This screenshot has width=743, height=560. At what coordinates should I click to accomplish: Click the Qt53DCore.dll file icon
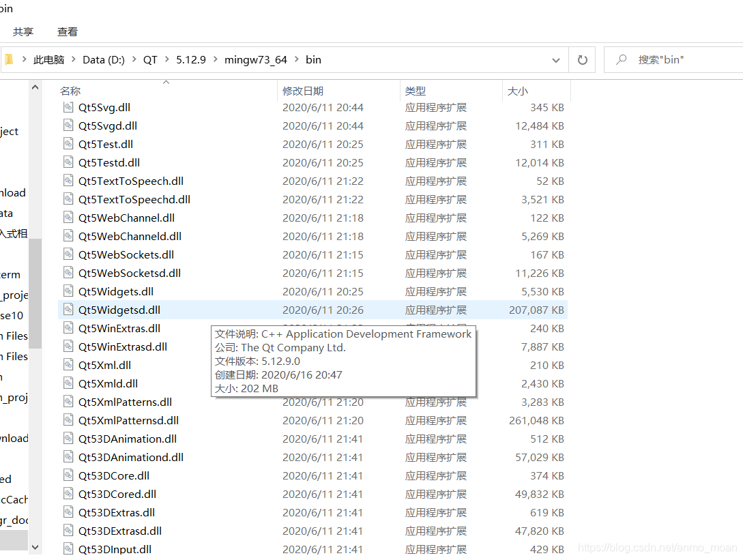tap(68, 475)
